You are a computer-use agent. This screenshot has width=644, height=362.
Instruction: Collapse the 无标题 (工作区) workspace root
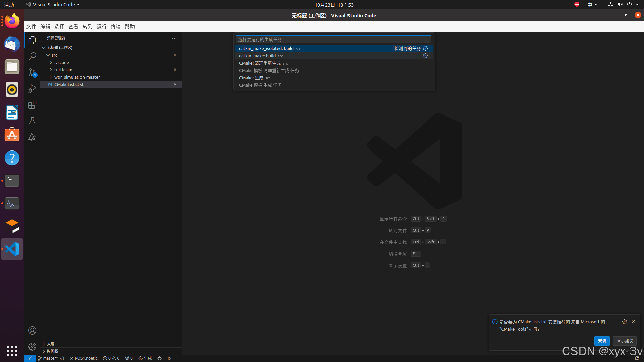tap(44, 48)
